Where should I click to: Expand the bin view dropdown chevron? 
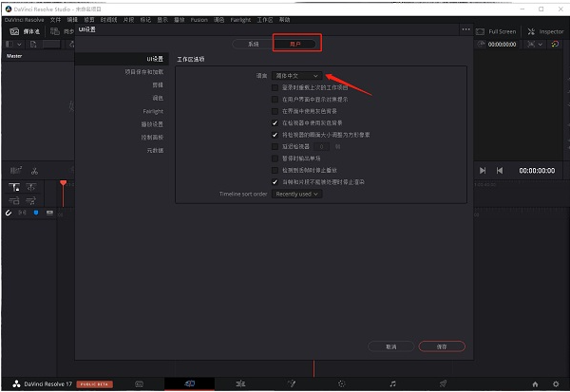[19, 45]
